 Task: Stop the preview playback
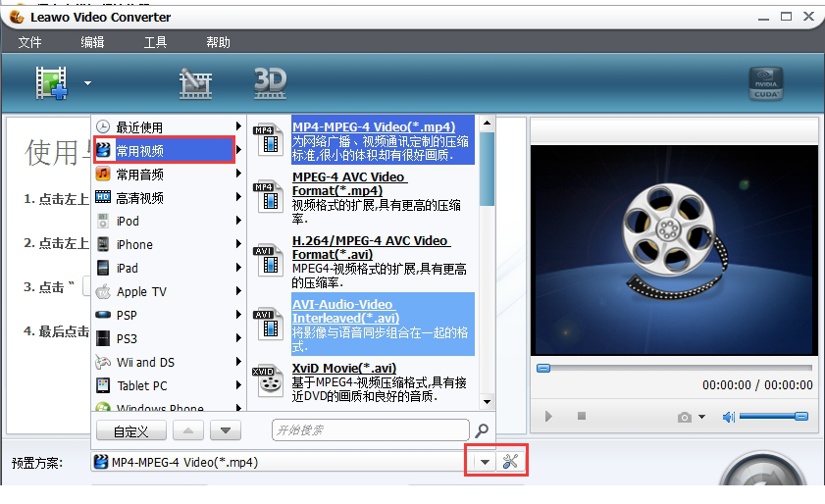click(582, 416)
